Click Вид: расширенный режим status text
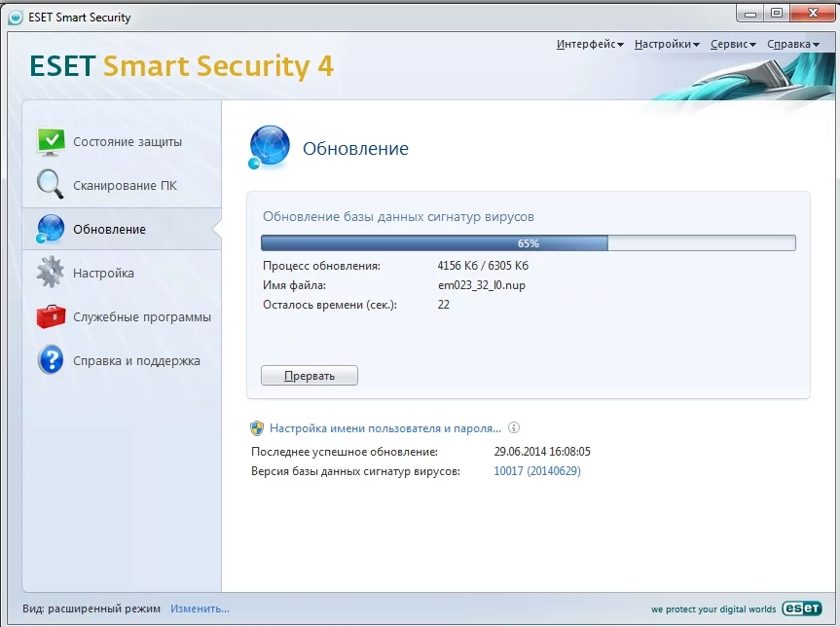The width and height of the screenshot is (840, 627). coord(91,609)
